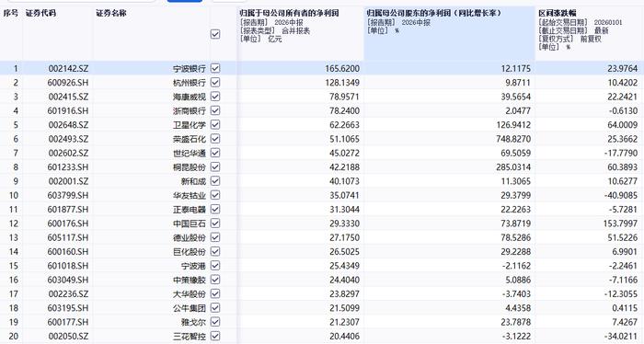This screenshot has height=344, width=644.
Task: Toggle checkbox for 宁波港
Action: coord(215,266)
